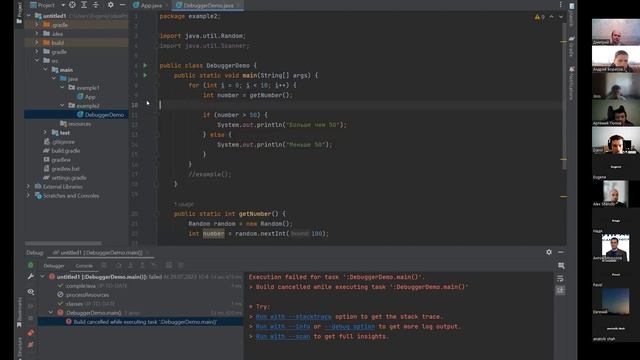Hide the Project tool window
Image resolution: width=640 pixels, height=360 pixels.
tap(122, 5)
